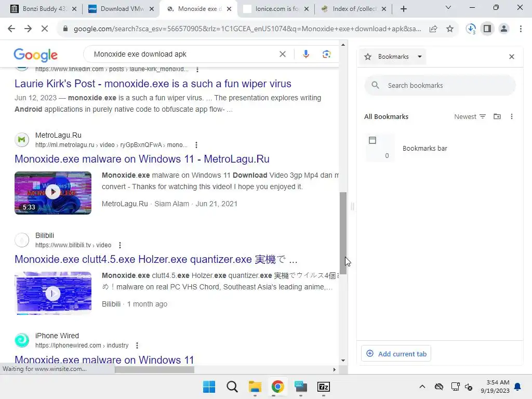Open the OneDrive cloud tray icon

[x=439, y=387]
